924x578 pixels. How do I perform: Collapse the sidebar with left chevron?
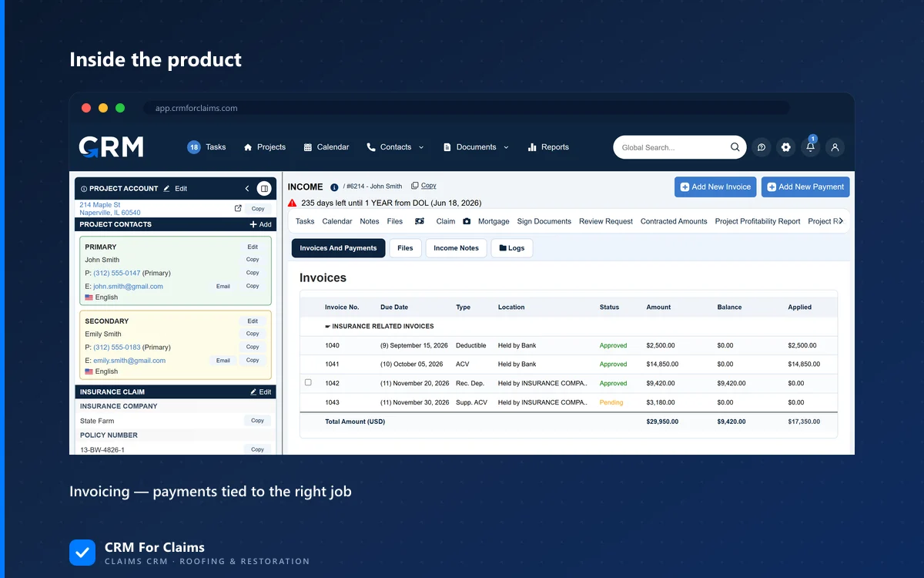click(247, 189)
